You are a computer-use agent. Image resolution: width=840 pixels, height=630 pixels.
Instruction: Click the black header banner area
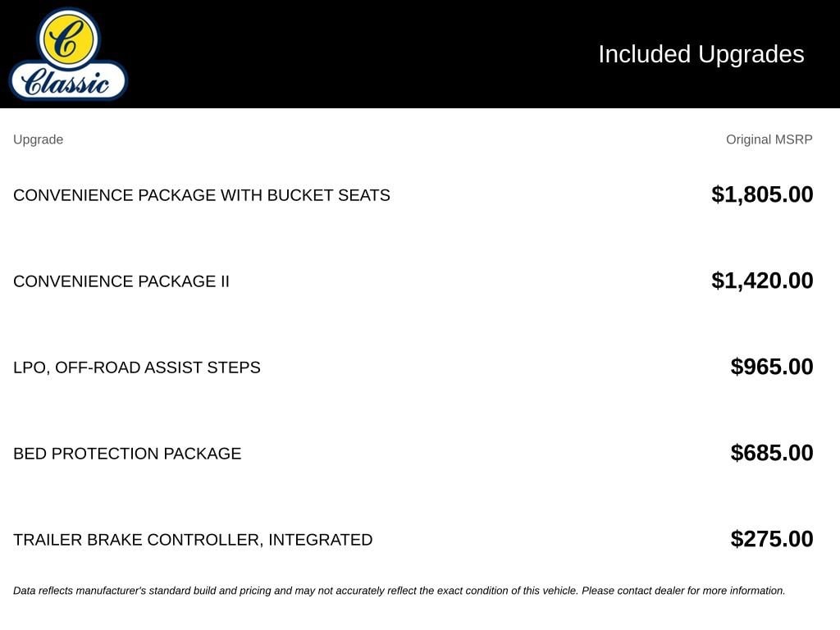(x=420, y=53)
